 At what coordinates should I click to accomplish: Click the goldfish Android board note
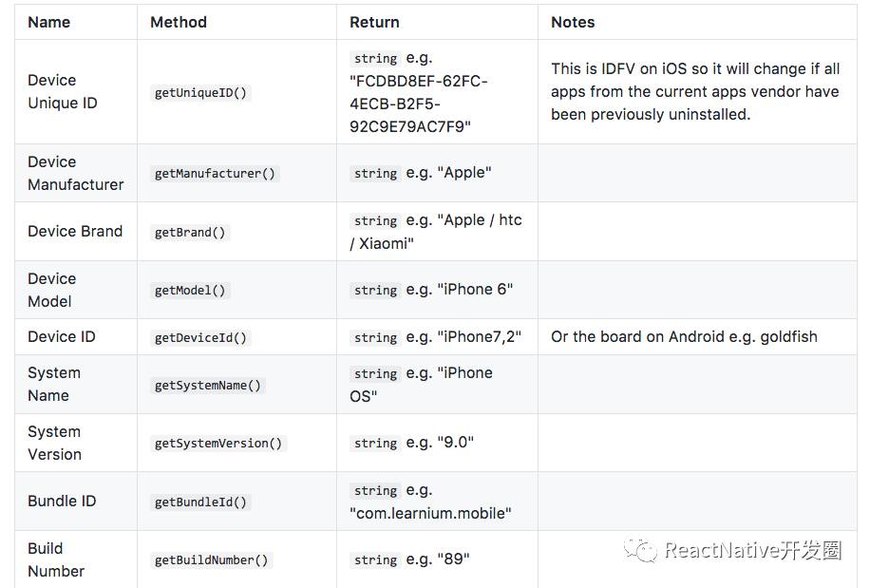point(684,337)
